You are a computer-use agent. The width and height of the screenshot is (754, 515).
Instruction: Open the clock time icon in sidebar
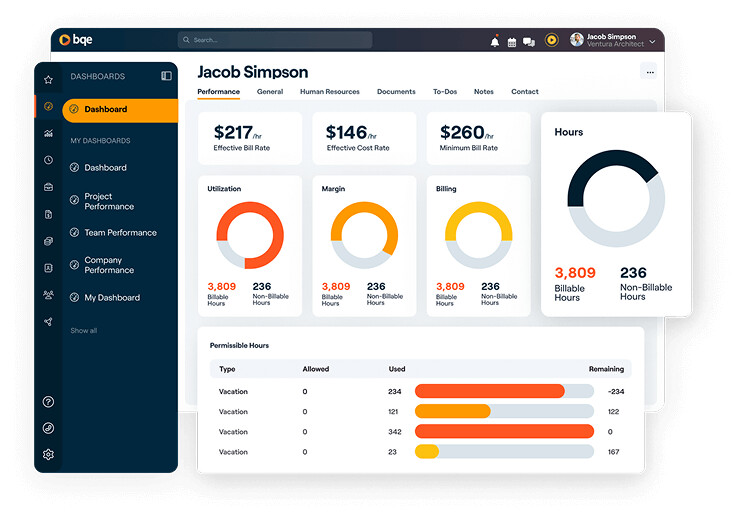click(48, 160)
